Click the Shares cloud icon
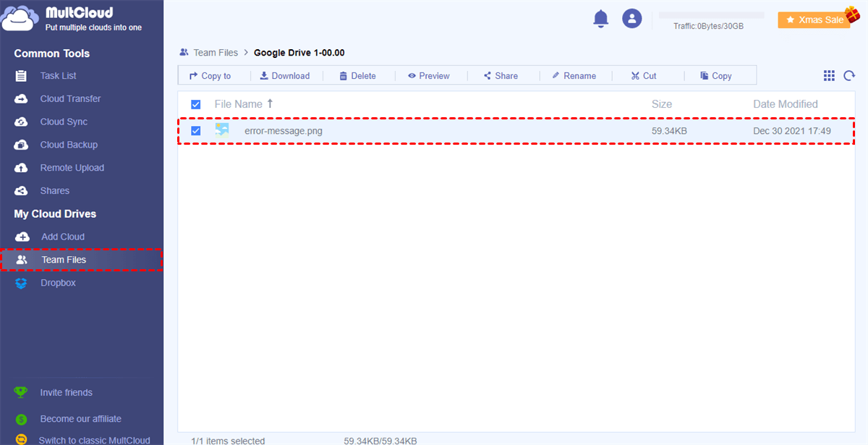The image size is (868, 445). coord(21,191)
